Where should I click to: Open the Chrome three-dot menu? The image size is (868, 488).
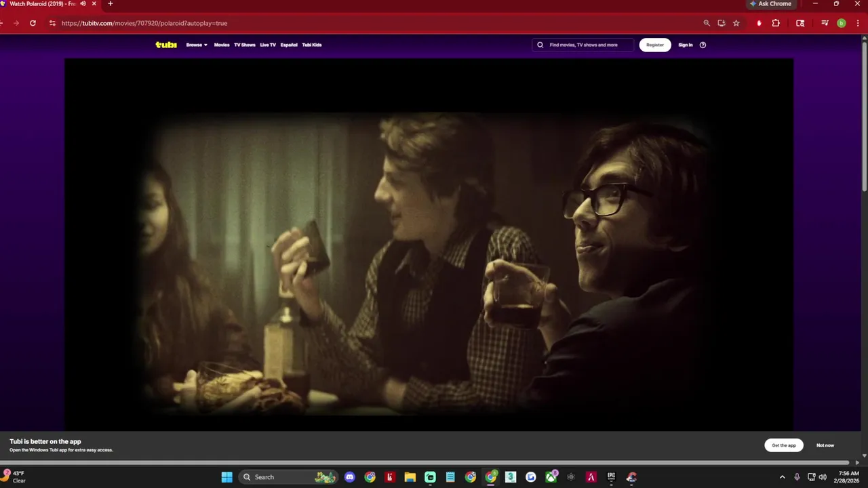pos(858,23)
